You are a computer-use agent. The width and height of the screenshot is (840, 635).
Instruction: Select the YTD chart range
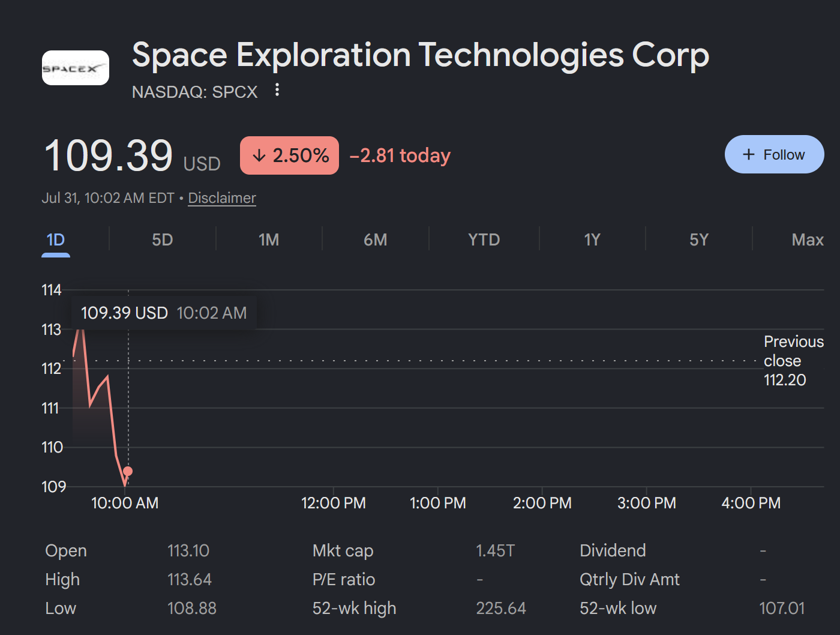click(484, 240)
